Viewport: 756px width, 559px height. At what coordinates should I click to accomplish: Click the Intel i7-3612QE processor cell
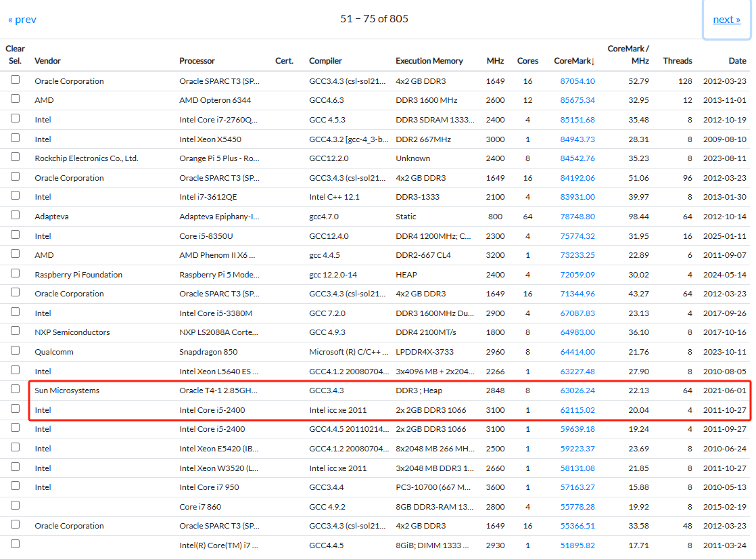pyautogui.click(x=208, y=197)
